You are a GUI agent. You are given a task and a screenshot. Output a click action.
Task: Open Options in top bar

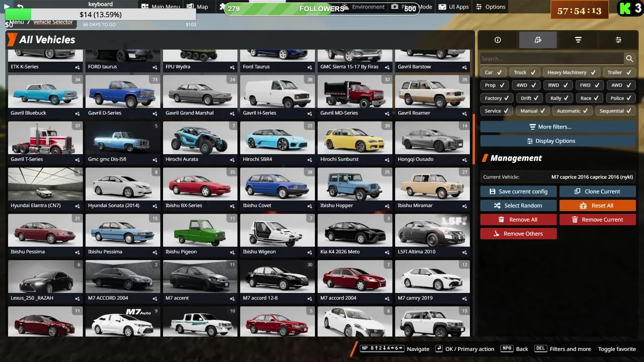pos(490,7)
